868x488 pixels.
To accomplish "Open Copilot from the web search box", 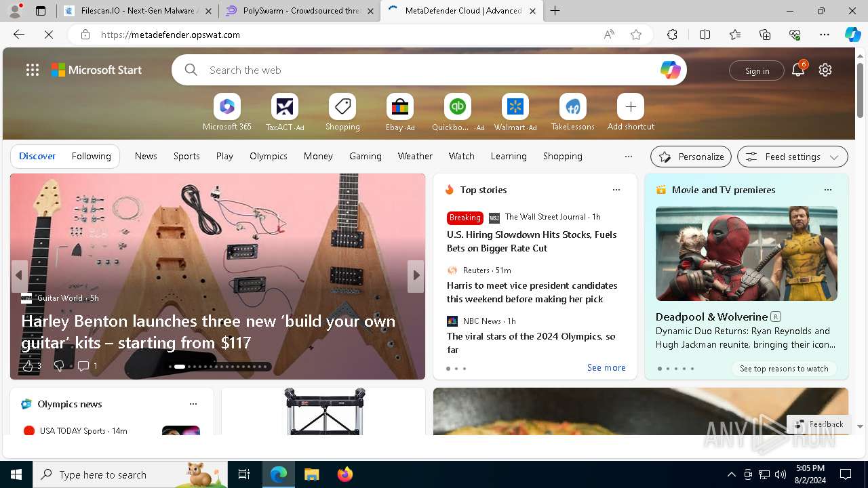I will pos(670,70).
